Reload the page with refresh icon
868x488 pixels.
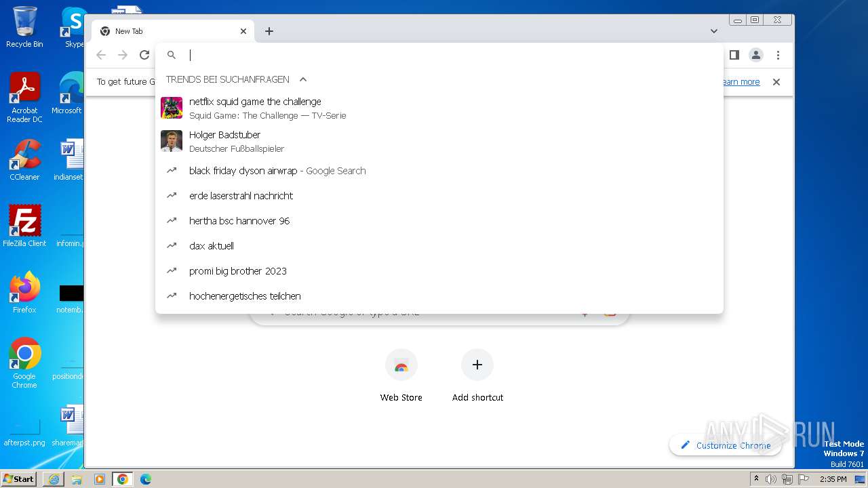144,55
